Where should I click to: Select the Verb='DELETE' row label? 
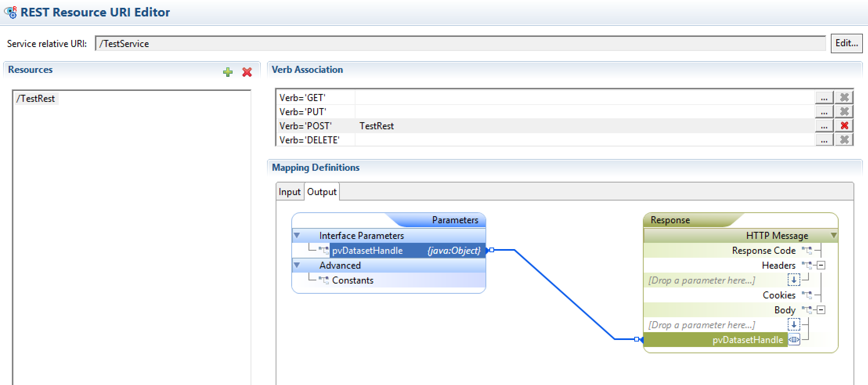[309, 140]
